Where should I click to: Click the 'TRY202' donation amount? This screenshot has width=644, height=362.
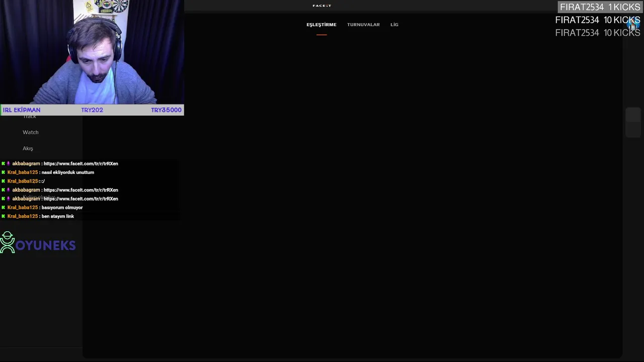92,110
